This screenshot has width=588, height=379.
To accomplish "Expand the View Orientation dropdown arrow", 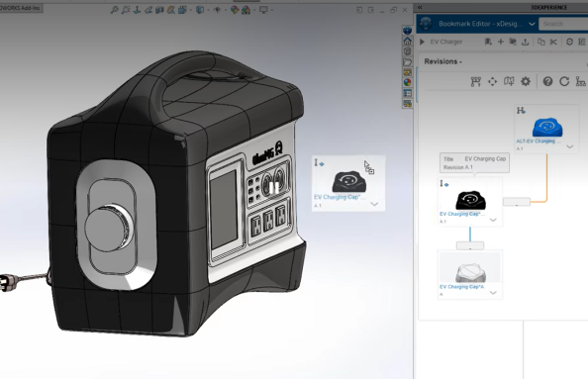I will tap(191, 10).
